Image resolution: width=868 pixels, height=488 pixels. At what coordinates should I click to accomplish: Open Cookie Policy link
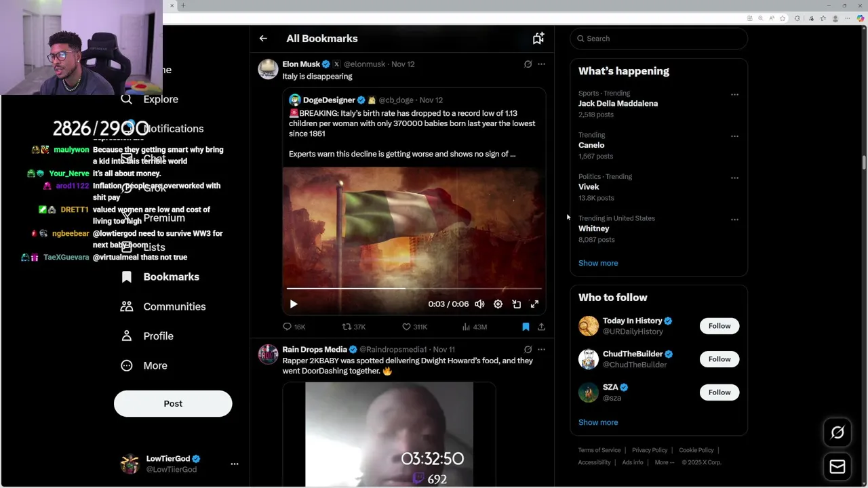(696, 450)
